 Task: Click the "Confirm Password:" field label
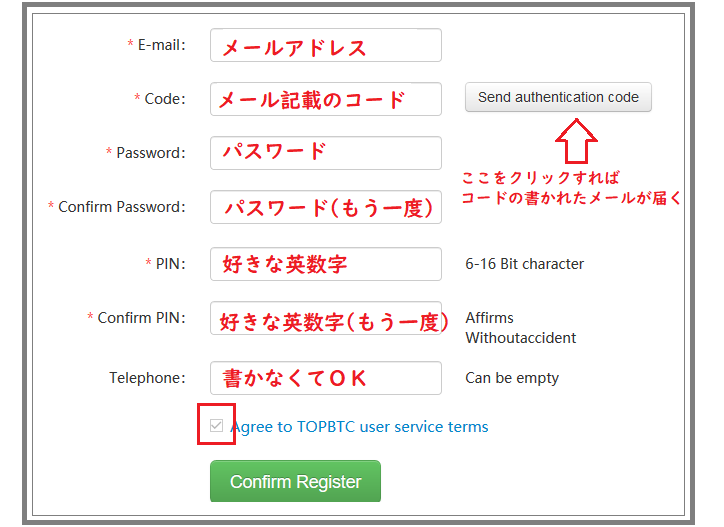click(x=122, y=207)
